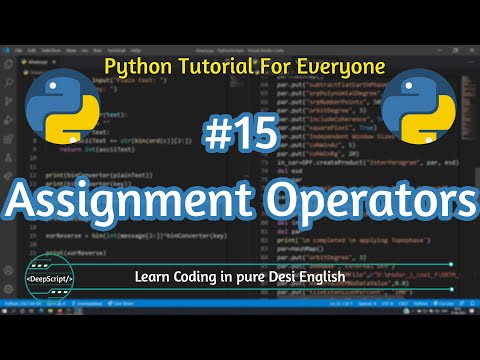The height and width of the screenshot is (360, 480).
Task: Click the VS Code logo in title bar
Action: (6, 50)
